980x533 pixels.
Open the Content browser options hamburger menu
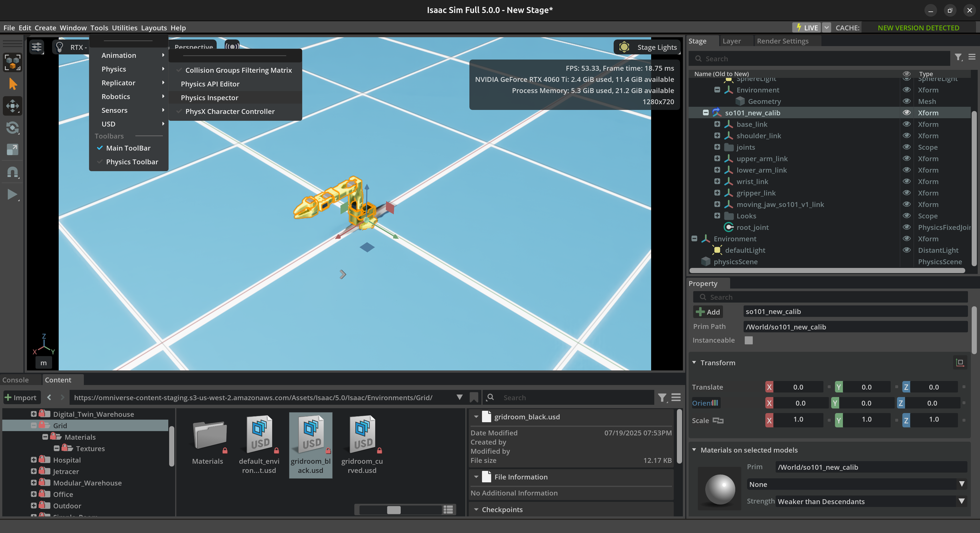click(676, 397)
